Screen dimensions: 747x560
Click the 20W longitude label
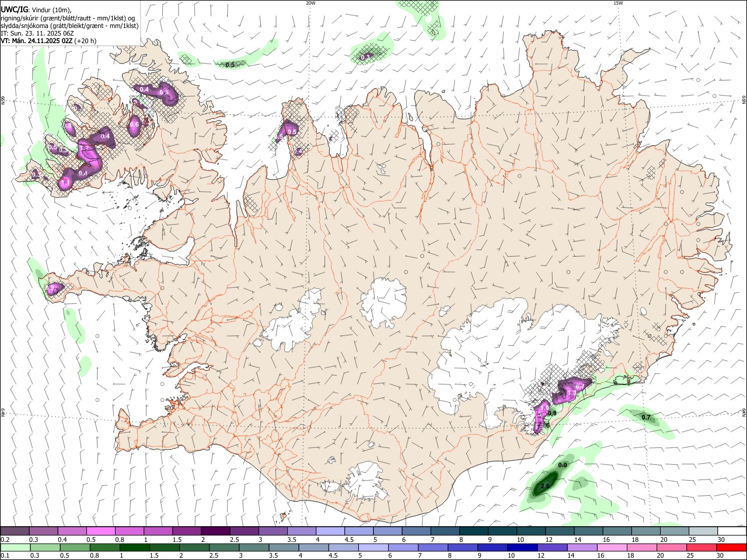[x=310, y=3]
